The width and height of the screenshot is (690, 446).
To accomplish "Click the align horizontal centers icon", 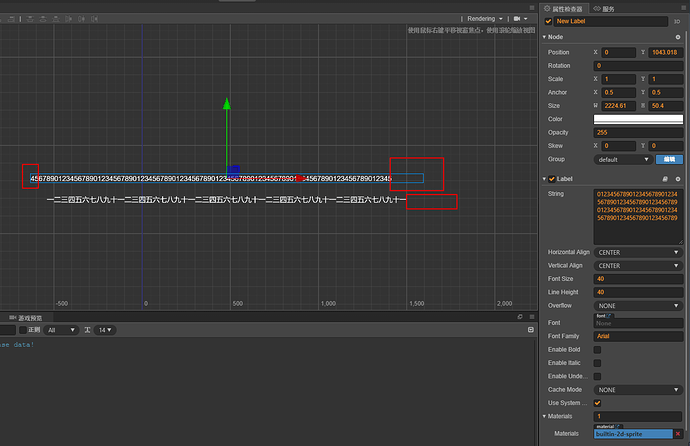I will click(81, 19).
